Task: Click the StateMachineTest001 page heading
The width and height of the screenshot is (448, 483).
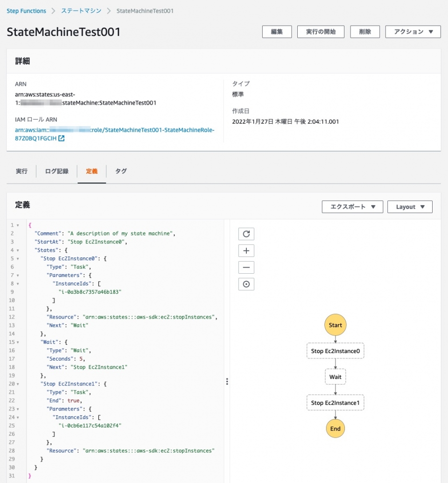Action: click(x=63, y=32)
